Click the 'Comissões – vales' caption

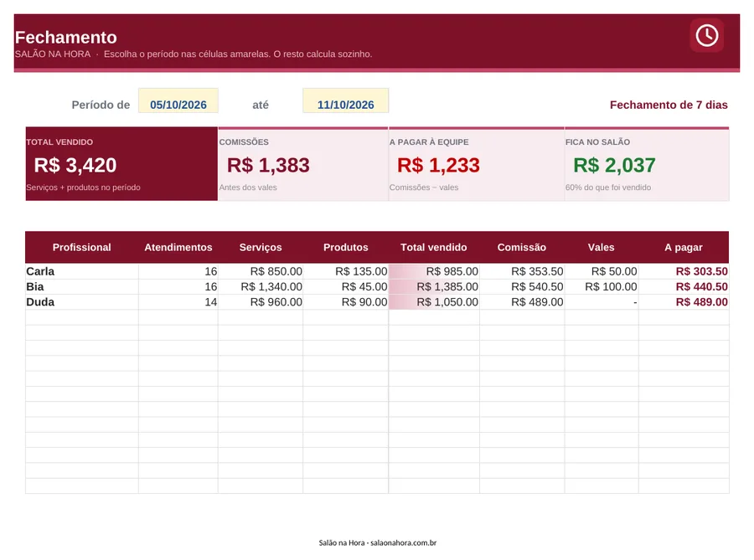(x=424, y=188)
